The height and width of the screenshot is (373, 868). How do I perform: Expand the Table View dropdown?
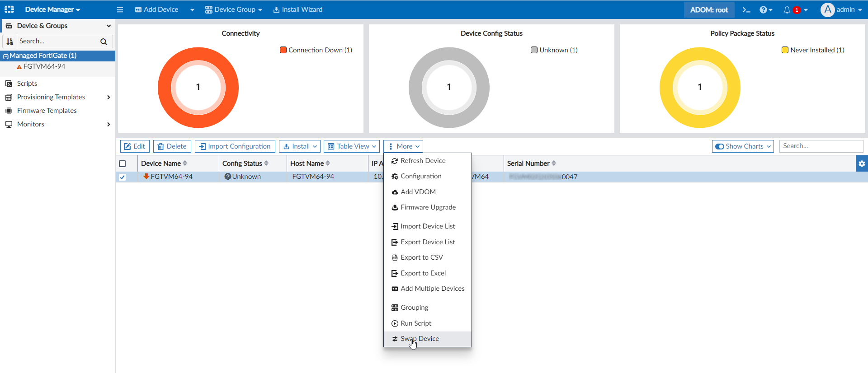pos(351,146)
